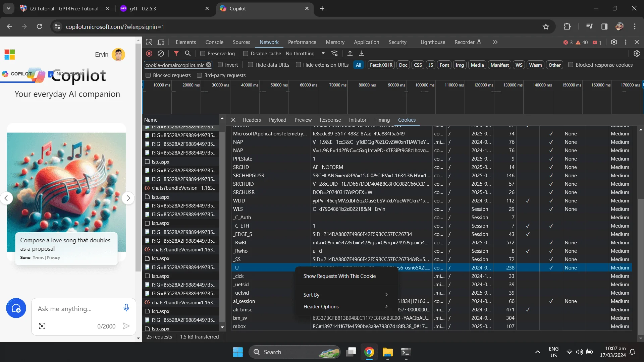The image size is (644, 362).
Task: Select Show Requests With This Cookie
Action: click(x=346, y=276)
